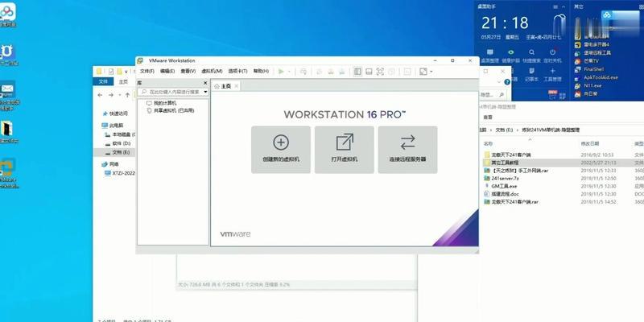
Task: Click the revert snapshot toolbar icon
Action: (330, 72)
